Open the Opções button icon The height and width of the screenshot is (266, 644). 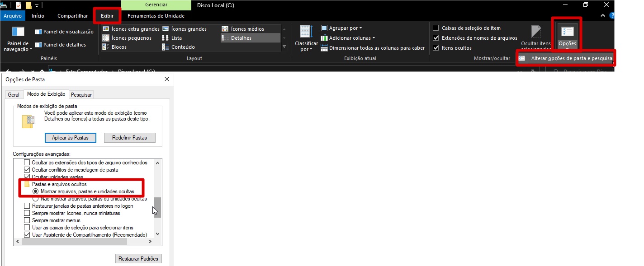click(567, 33)
